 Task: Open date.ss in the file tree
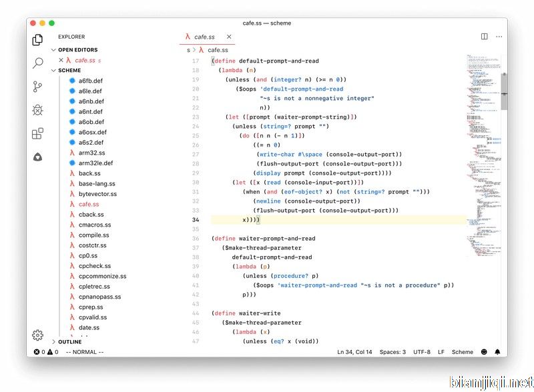click(x=89, y=327)
